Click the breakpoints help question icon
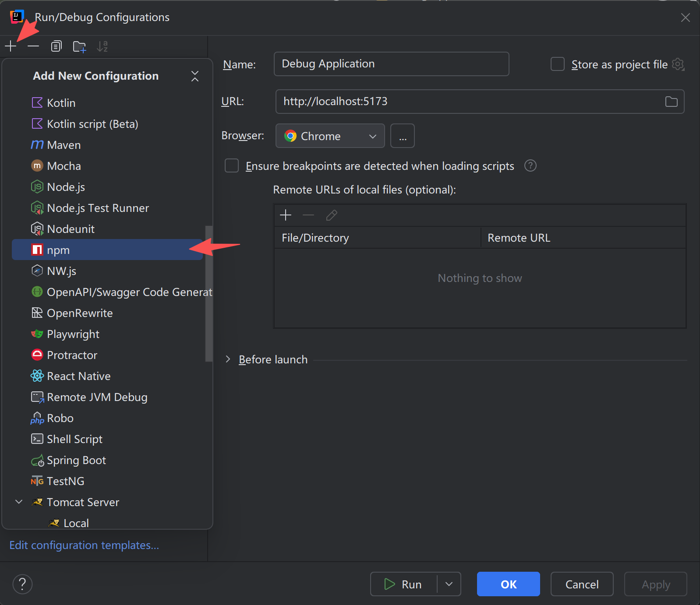Screen dimensions: 700x605 [530, 165]
